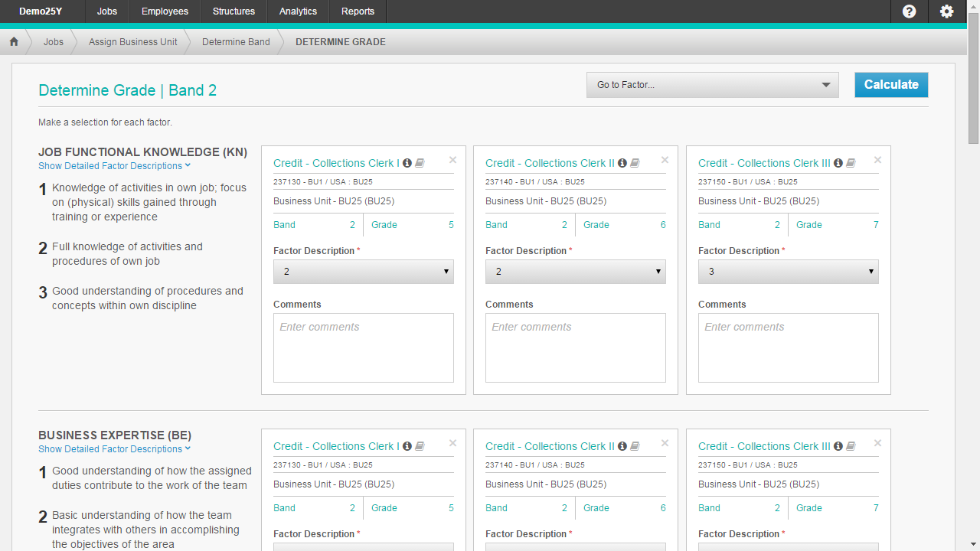Expand Detailed Factor Descriptions under Business Expertise

114,449
